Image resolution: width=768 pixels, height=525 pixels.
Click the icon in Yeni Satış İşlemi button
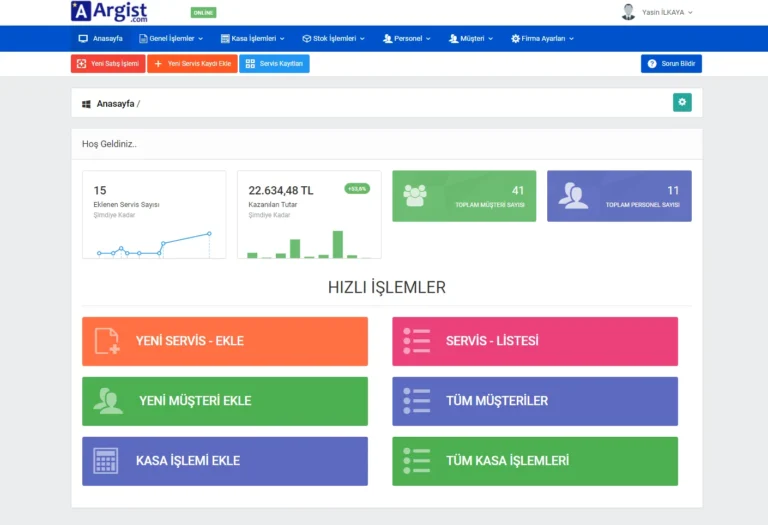(81, 64)
